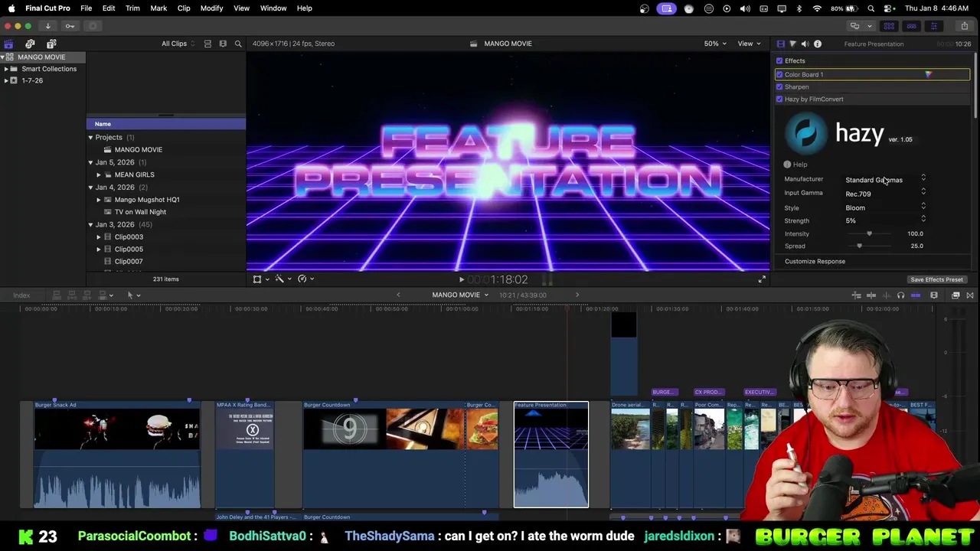Disable Hazy by FilmConvert effect

[779, 99]
